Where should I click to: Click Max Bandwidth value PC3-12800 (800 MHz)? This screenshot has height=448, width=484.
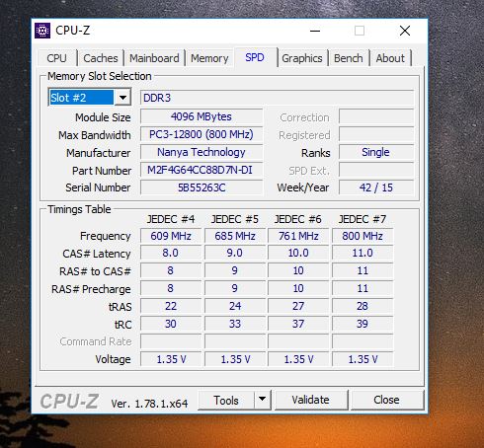(202, 134)
